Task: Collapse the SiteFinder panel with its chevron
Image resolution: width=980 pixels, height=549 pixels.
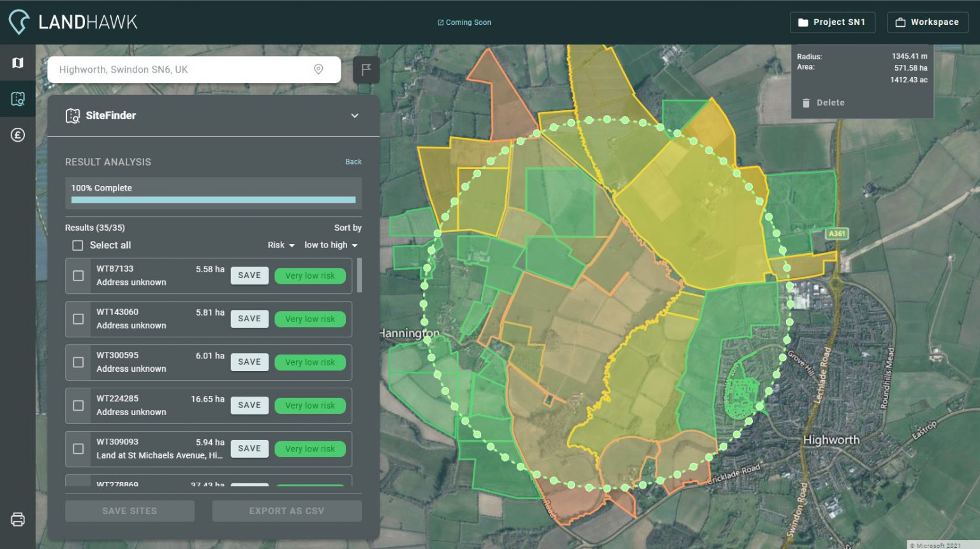Action: (355, 115)
